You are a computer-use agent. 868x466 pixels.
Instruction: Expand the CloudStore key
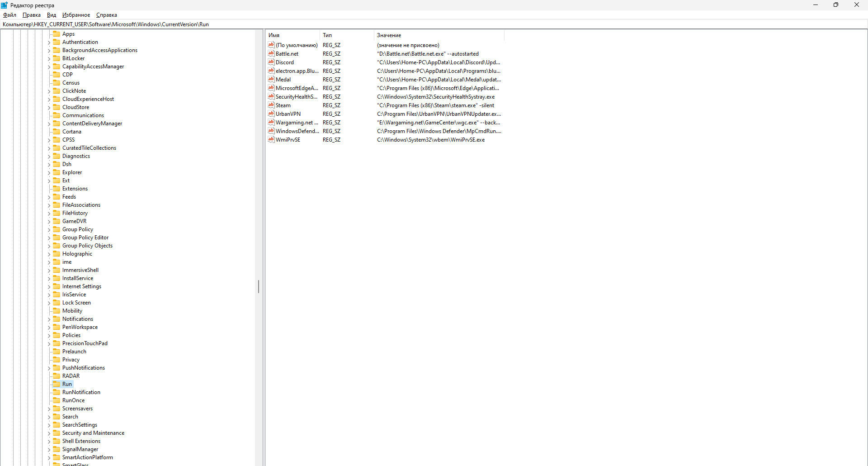[x=49, y=108]
